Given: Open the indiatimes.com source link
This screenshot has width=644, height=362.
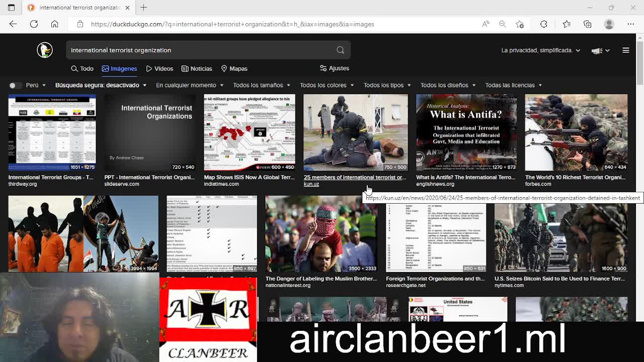Looking at the screenshot, I should click(x=221, y=184).
